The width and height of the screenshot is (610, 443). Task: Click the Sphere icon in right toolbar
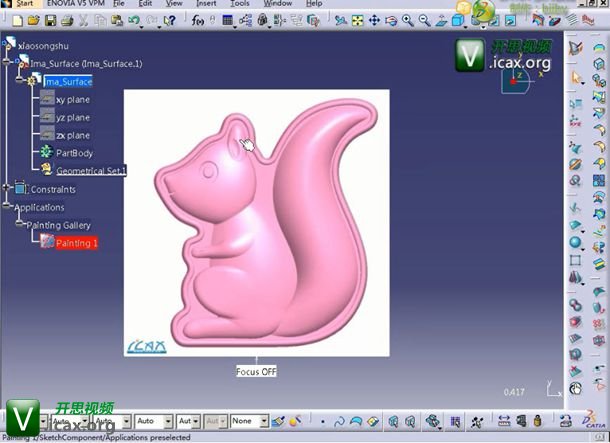tap(575, 242)
